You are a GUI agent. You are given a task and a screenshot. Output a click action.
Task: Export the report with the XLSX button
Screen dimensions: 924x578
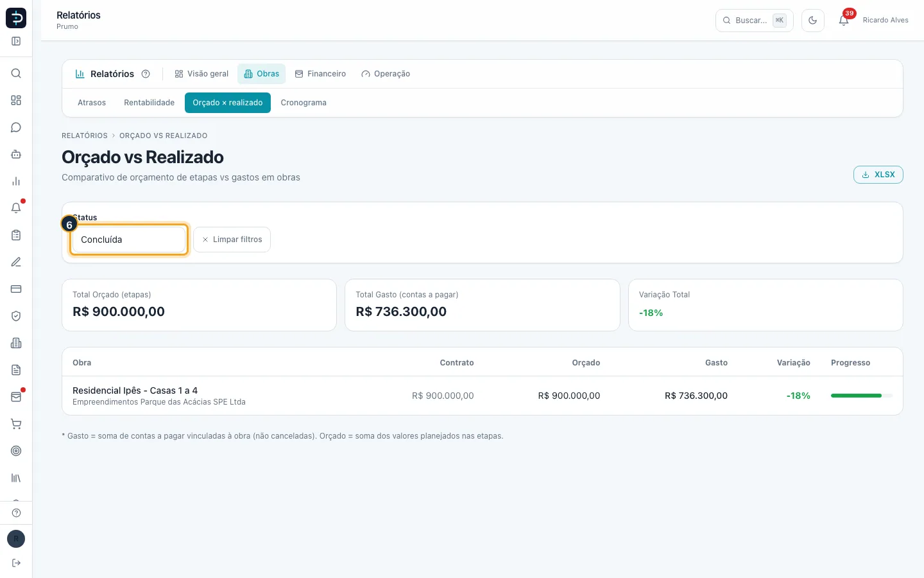tap(878, 175)
